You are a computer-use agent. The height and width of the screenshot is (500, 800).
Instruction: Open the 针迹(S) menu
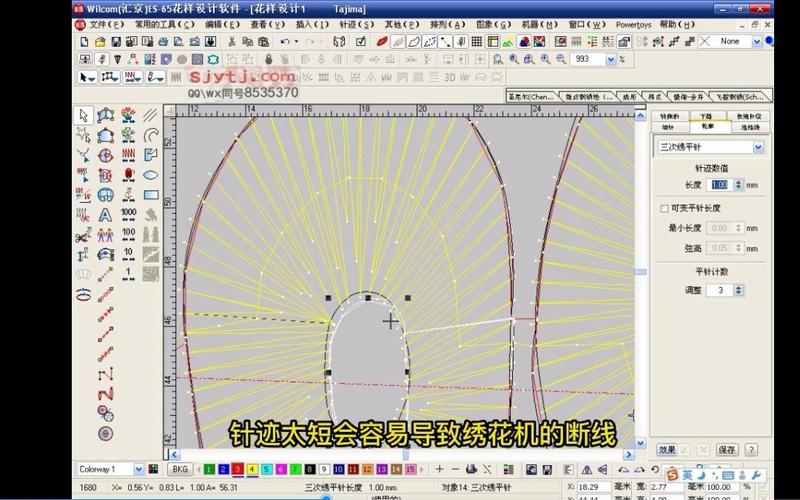pos(357,24)
